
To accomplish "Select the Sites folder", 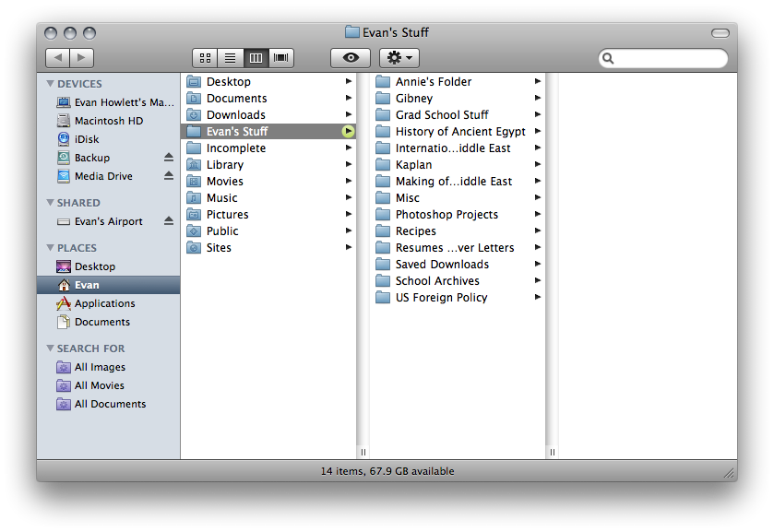I will (x=269, y=248).
